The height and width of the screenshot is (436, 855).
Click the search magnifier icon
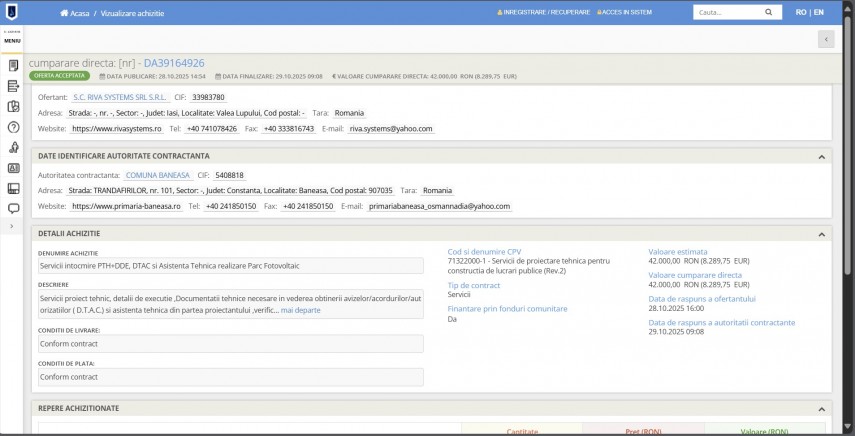tap(768, 12)
